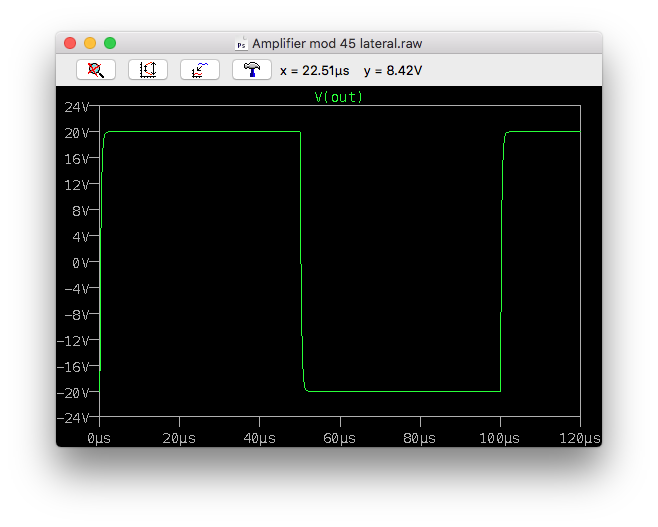
Task: Click the pick visible traces toolbar button
Action: (x=200, y=70)
